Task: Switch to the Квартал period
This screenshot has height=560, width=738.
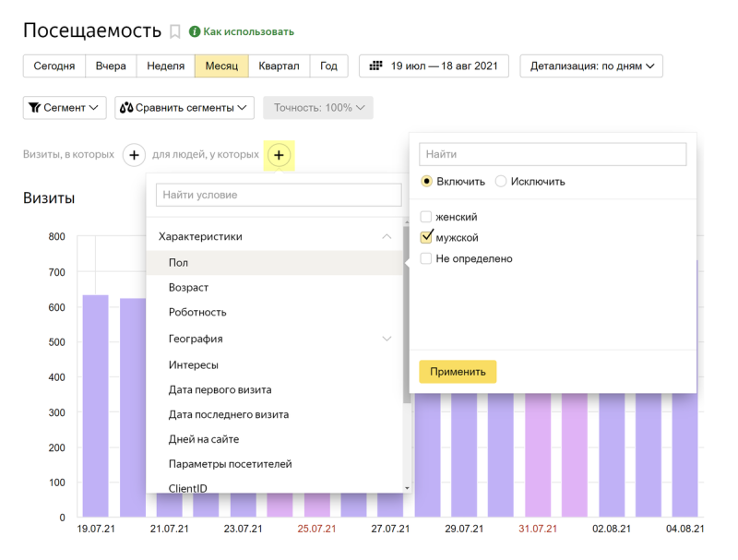Action: tap(280, 66)
